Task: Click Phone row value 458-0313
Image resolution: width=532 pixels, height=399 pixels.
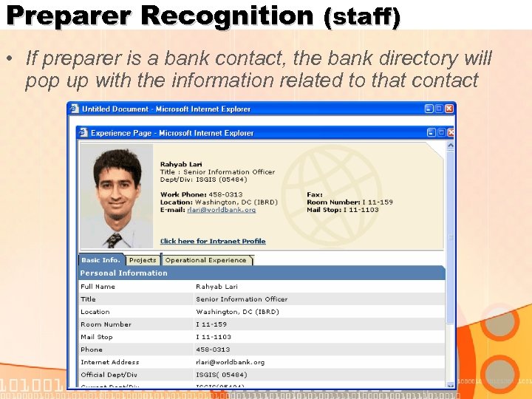Action: [213, 349]
